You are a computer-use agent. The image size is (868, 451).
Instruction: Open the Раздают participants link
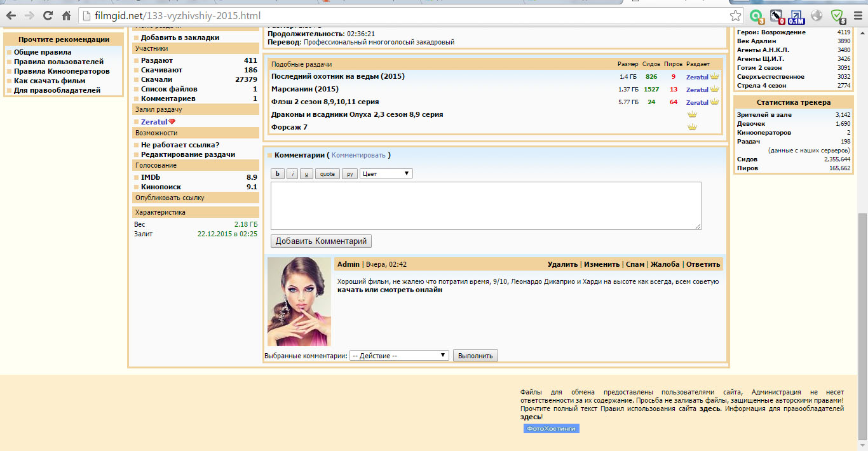(157, 60)
